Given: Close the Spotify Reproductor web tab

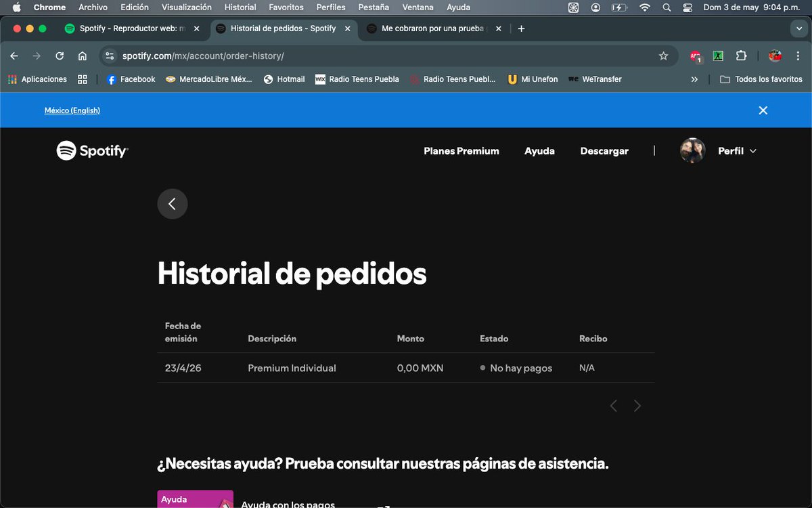Looking at the screenshot, I should click(x=197, y=28).
